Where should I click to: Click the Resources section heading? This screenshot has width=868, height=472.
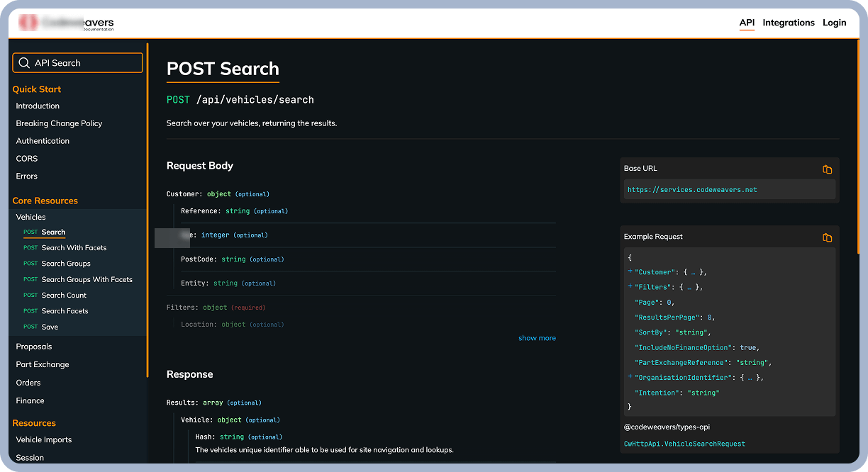pyautogui.click(x=34, y=423)
